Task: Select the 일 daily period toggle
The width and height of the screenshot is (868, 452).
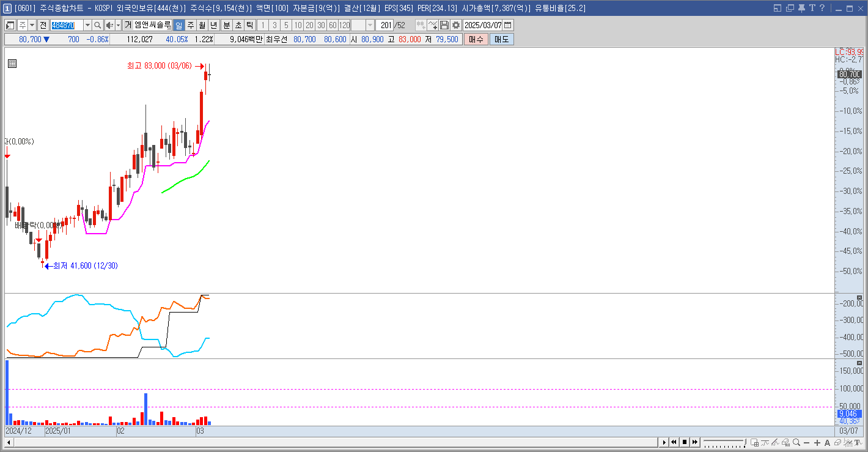Action: 178,25
